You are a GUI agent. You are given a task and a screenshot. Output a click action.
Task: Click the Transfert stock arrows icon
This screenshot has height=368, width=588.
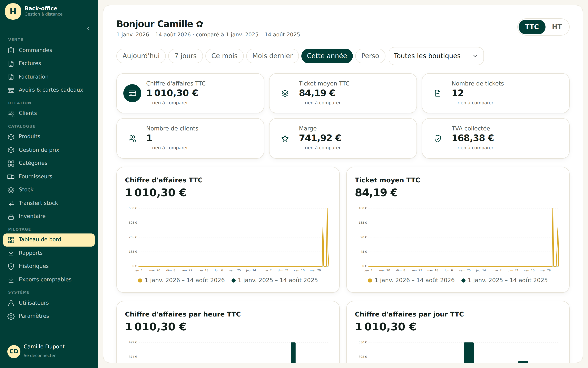coord(11,203)
